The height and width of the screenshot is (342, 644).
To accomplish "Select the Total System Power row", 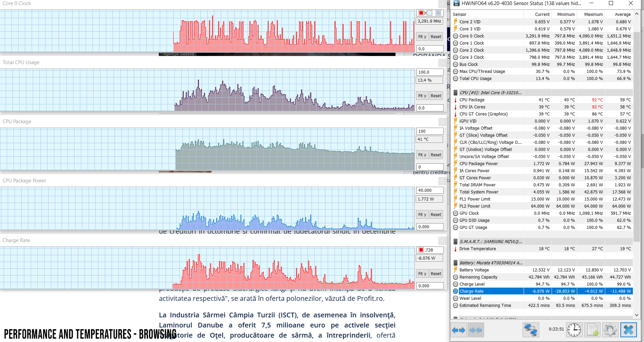I will click(542, 192).
